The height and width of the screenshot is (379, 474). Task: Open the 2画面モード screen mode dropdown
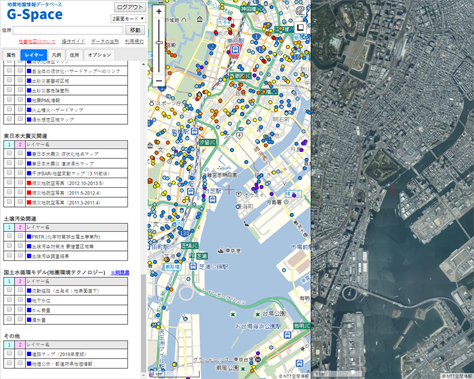pos(128,19)
